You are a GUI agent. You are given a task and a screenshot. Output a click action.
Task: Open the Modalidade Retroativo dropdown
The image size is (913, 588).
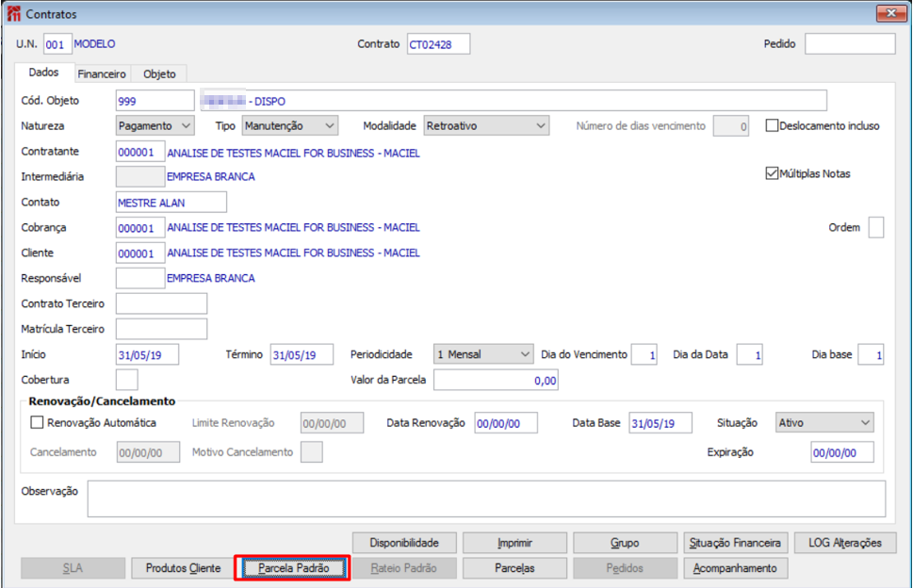point(486,125)
